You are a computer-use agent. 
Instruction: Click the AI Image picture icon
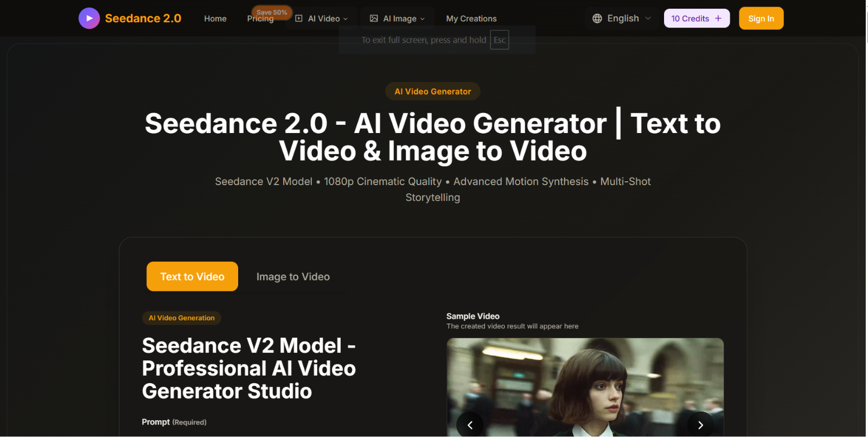point(374,18)
